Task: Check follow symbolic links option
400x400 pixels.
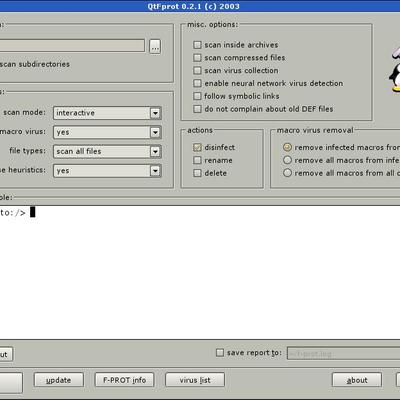Action: coord(197,96)
